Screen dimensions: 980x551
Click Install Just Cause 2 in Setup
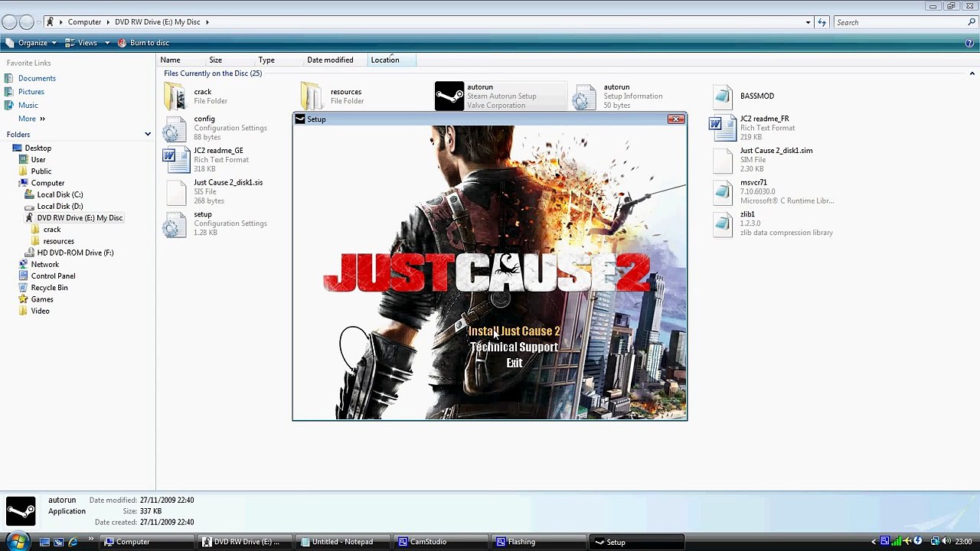[x=514, y=331]
